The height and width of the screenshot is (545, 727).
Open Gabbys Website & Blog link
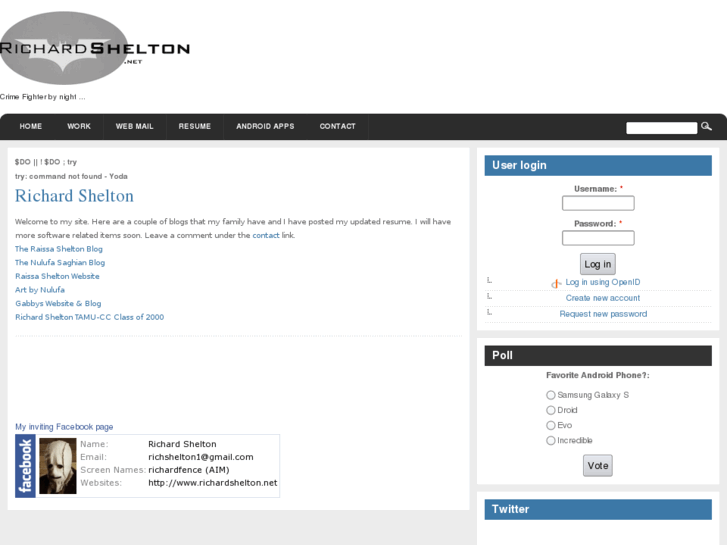(58, 303)
